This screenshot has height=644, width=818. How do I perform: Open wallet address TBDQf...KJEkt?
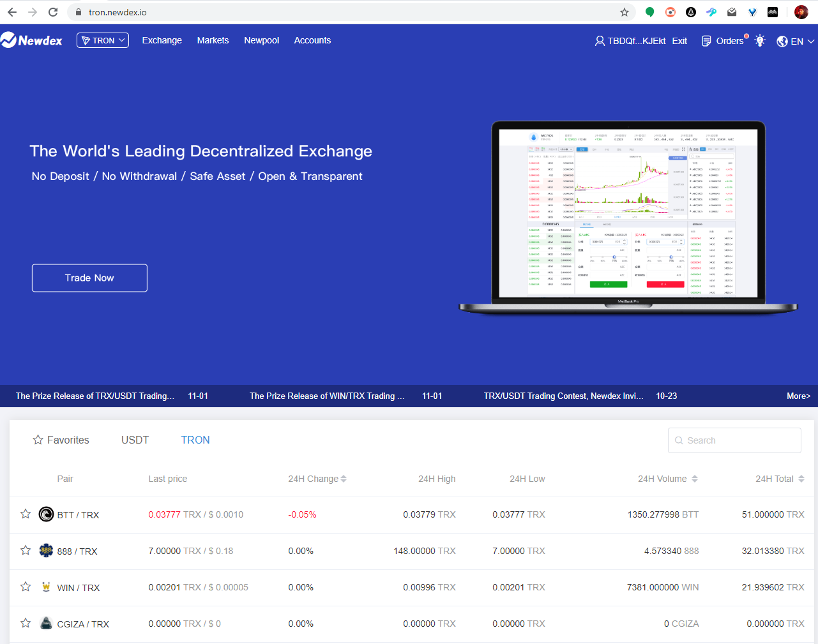637,41
